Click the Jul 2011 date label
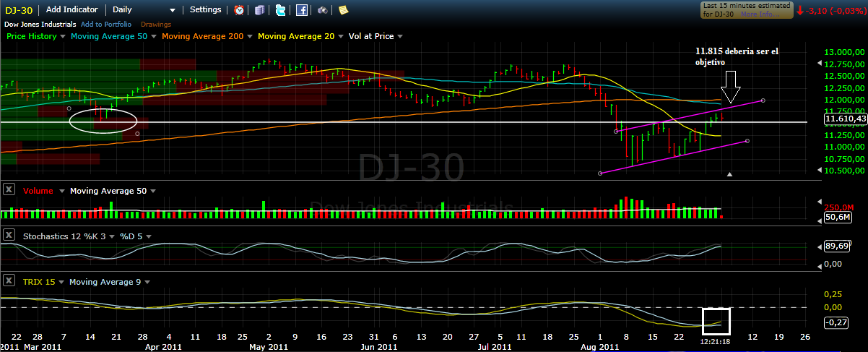Viewport: 868px width, 352px height. point(495,347)
